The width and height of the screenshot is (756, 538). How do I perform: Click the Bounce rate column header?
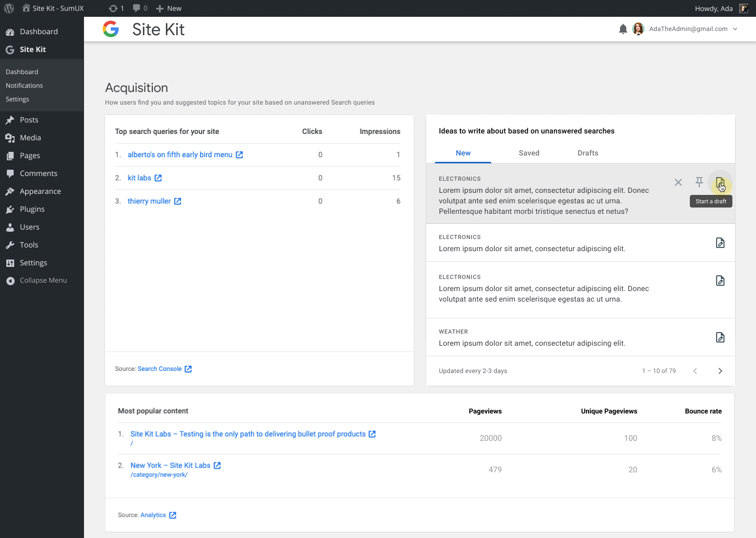703,411
